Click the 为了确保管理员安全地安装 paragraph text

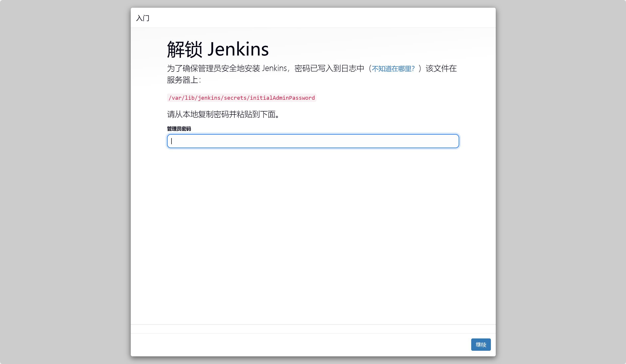[214, 68]
